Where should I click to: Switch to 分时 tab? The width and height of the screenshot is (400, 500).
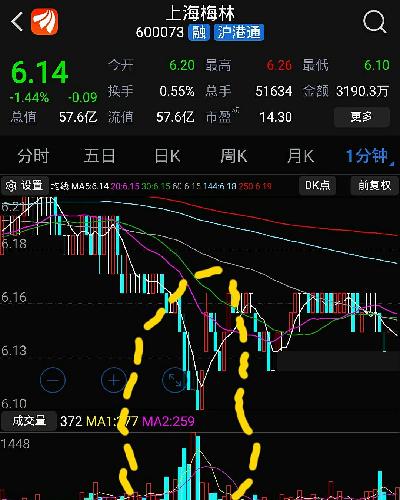click(x=33, y=156)
